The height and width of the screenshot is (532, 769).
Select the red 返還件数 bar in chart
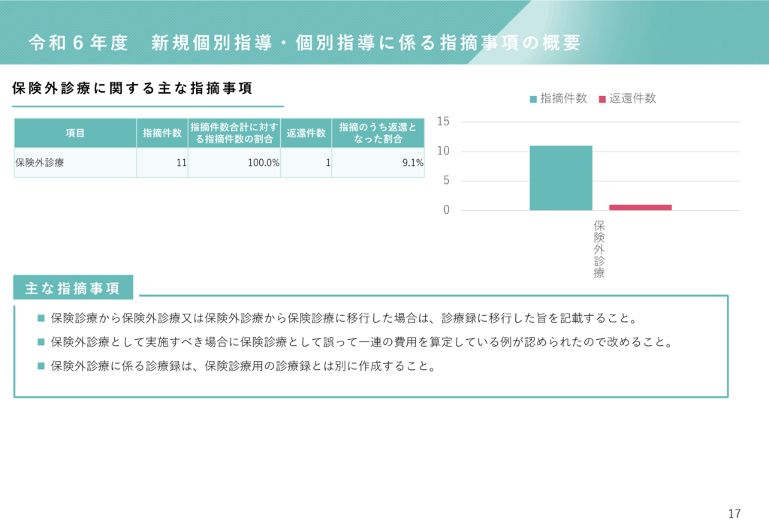641,208
